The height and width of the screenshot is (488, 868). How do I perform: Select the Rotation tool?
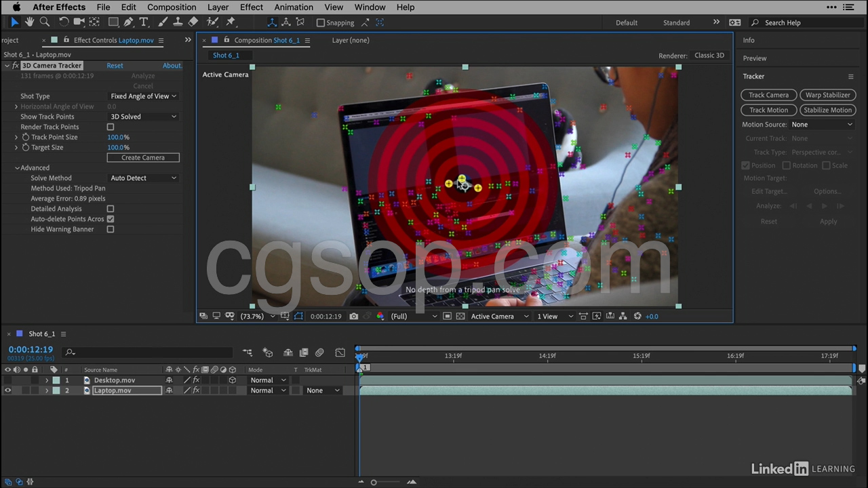pyautogui.click(x=64, y=22)
